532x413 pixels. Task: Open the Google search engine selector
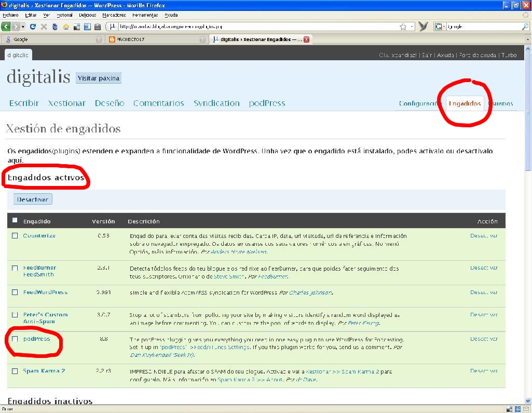[x=440, y=26]
